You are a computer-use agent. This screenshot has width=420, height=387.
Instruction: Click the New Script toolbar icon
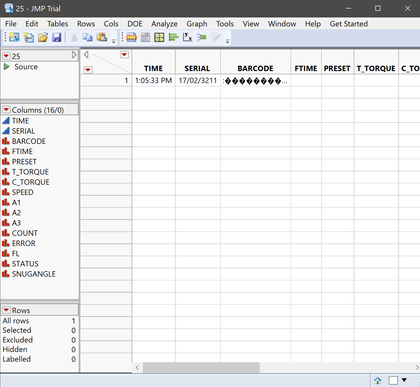click(29, 37)
